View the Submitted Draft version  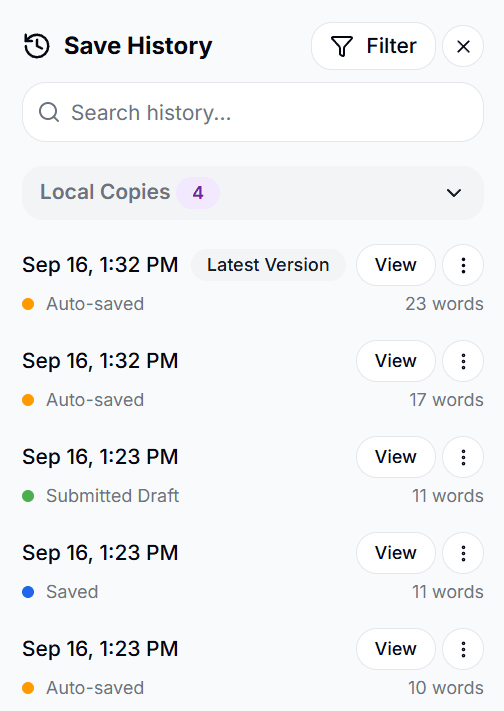[x=396, y=457]
